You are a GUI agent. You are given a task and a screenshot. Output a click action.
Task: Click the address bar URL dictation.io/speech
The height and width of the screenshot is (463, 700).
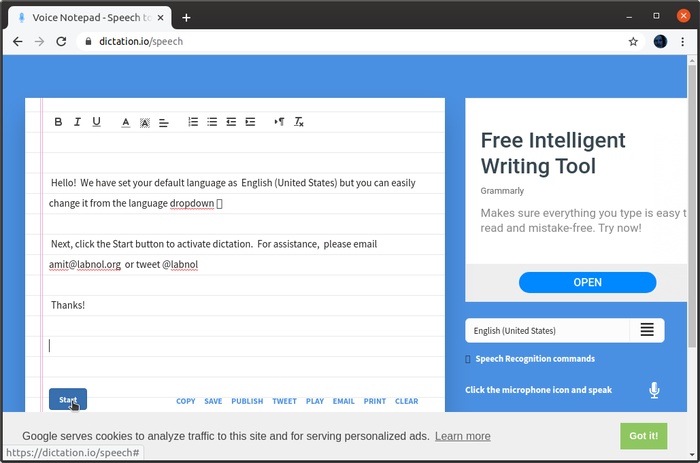tap(141, 42)
